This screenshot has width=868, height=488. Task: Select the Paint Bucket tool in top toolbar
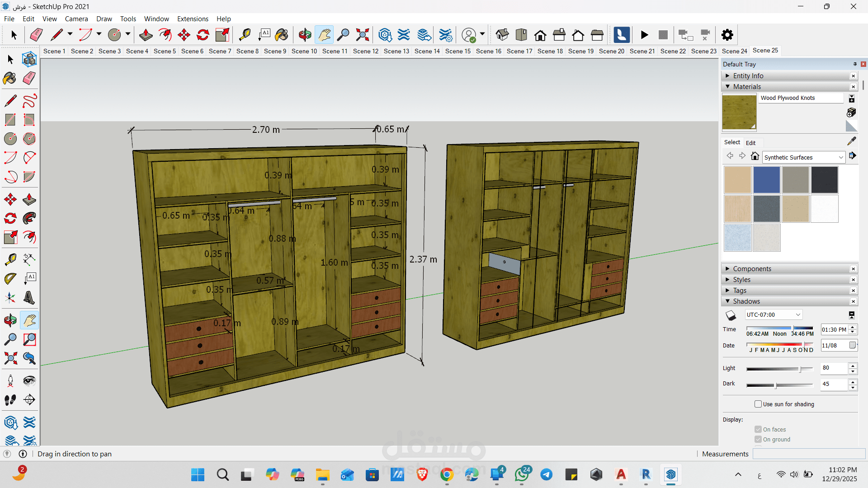(x=281, y=35)
